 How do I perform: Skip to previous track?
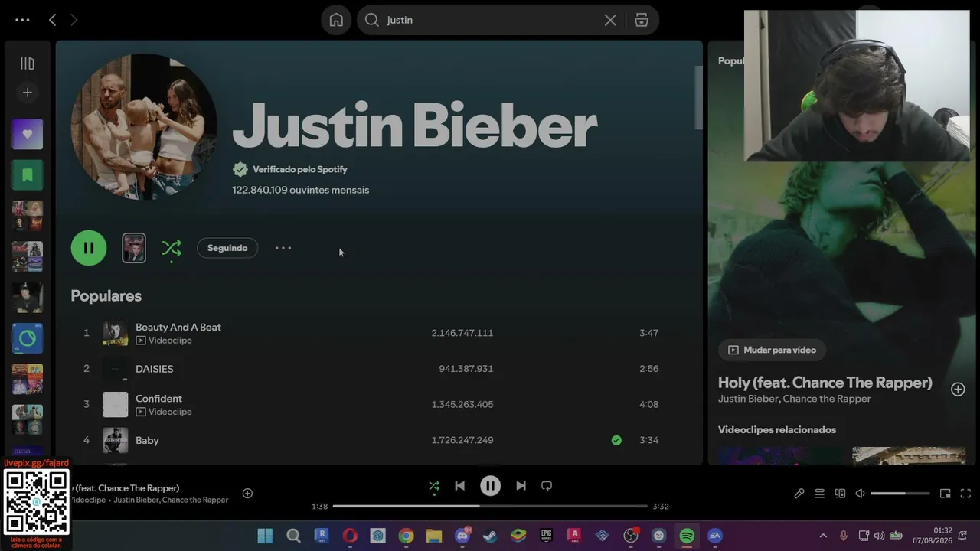pyautogui.click(x=459, y=486)
